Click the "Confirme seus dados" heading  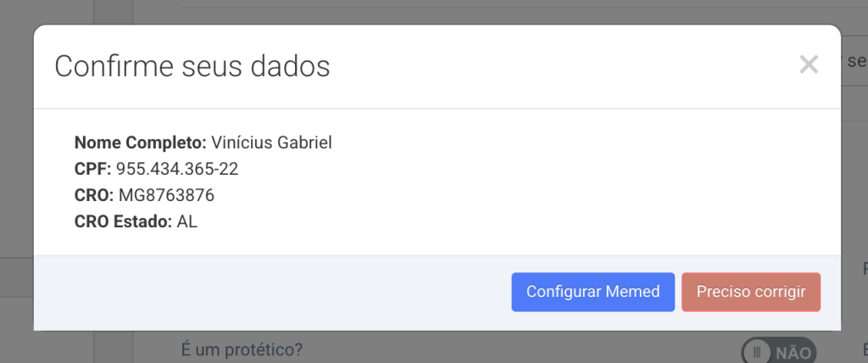pyautogui.click(x=192, y=66)
